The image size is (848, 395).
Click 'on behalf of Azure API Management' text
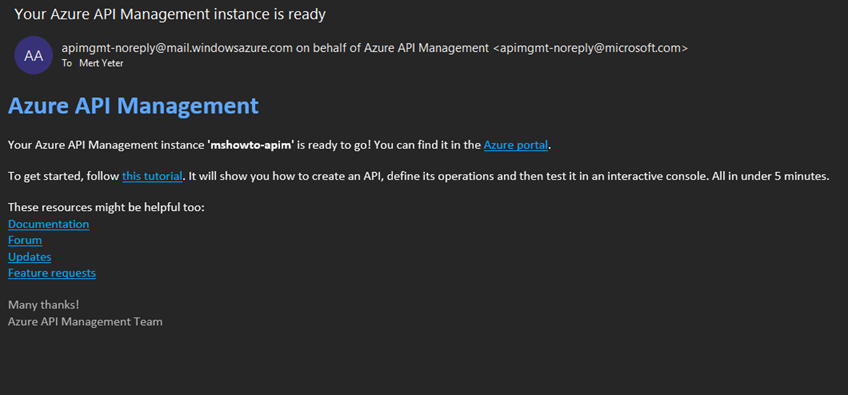coord(393,48)
